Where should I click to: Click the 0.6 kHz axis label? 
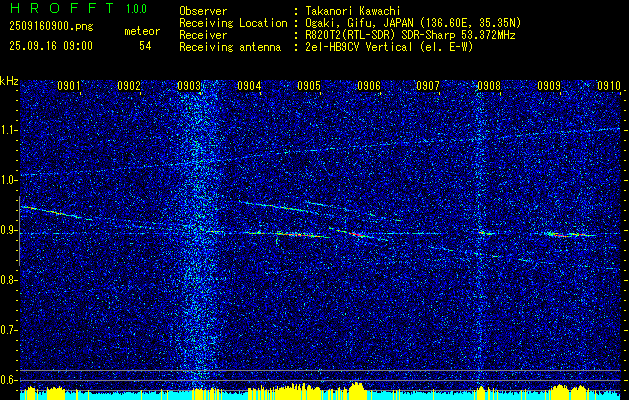(8, 380)
